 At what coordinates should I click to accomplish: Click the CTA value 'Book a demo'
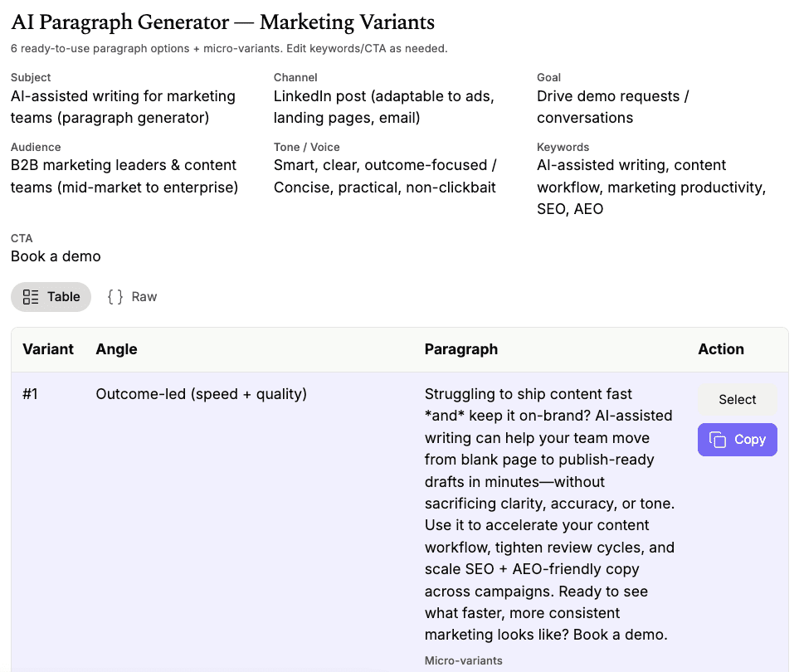[x=56, y=256]
